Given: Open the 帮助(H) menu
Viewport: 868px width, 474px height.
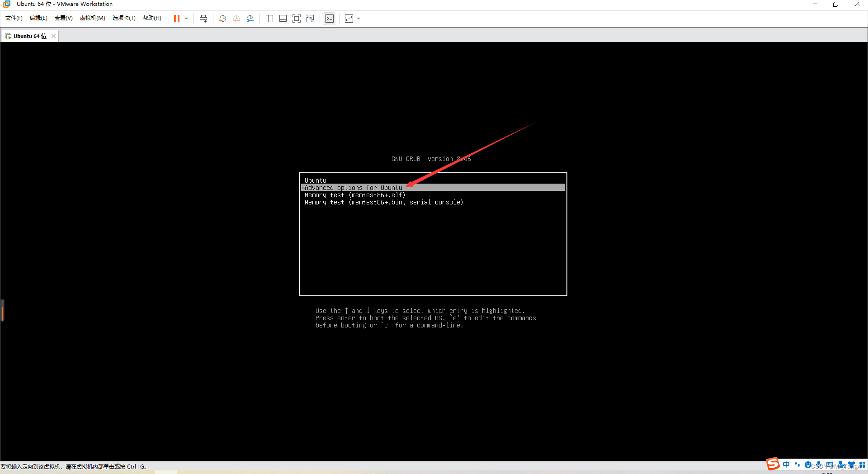Looking at the screenshot, I should [152, 18].
